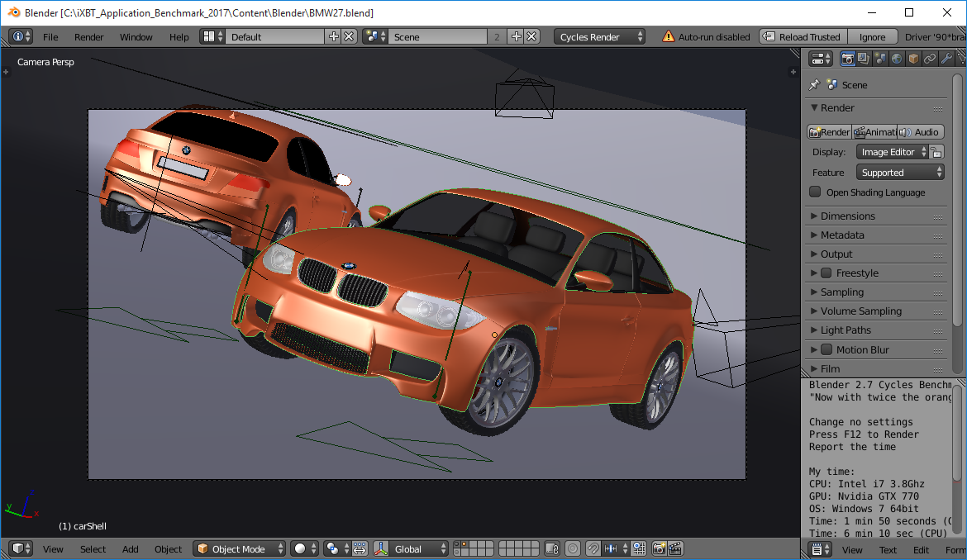Click the pin icon beside Scene
The height and width of the screenshot is (560, 967).
[814, 85]
